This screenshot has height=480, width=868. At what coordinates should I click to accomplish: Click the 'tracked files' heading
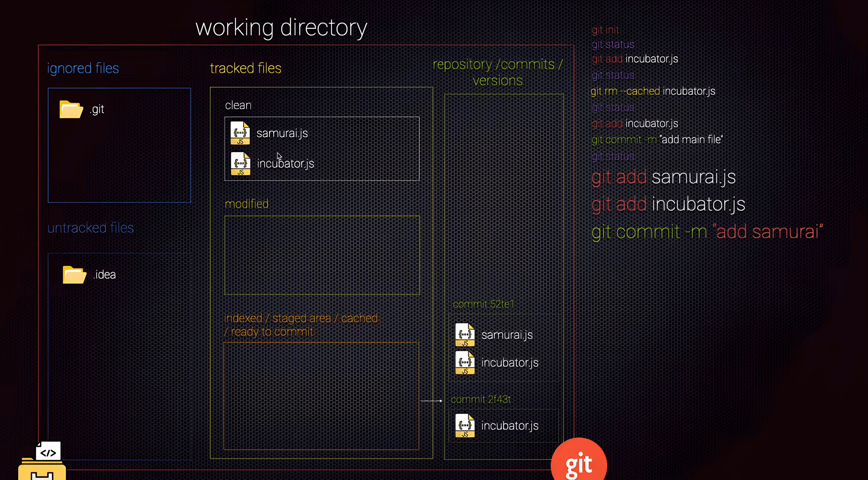(x=245, y=68)
